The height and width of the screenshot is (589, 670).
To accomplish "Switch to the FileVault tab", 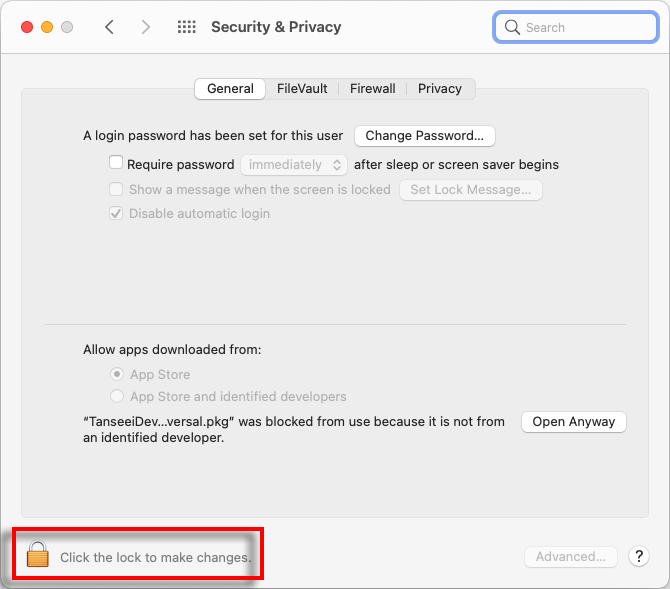I will pos(302,88).
